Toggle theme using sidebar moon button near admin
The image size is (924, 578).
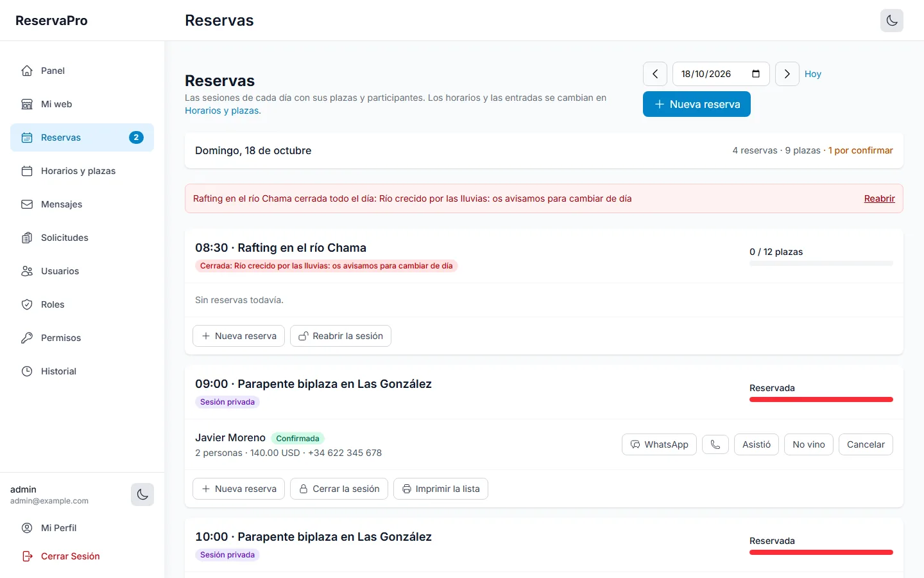coord(142,495)
